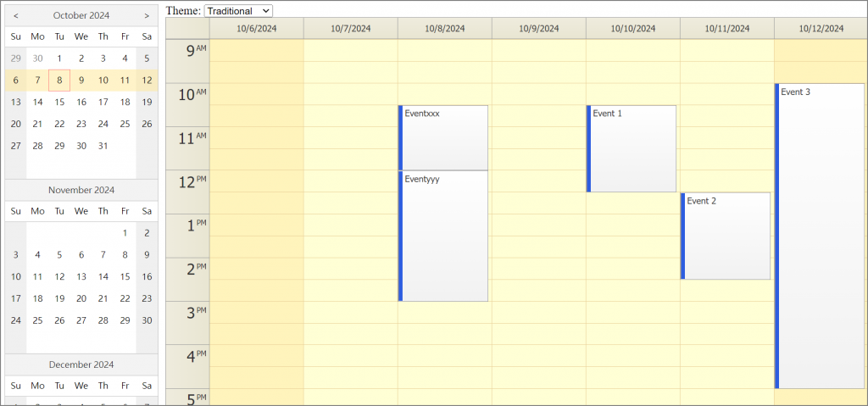The image size is (868, 406).
Task: Click the 10/11/2024 column header
Action: 726,28
